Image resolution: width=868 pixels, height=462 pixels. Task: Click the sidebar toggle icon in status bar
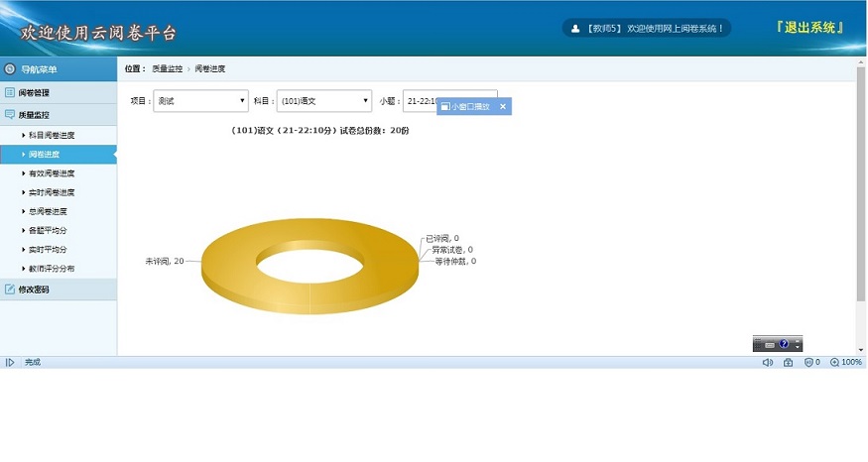pyautogui.click(x=10, y=363)
